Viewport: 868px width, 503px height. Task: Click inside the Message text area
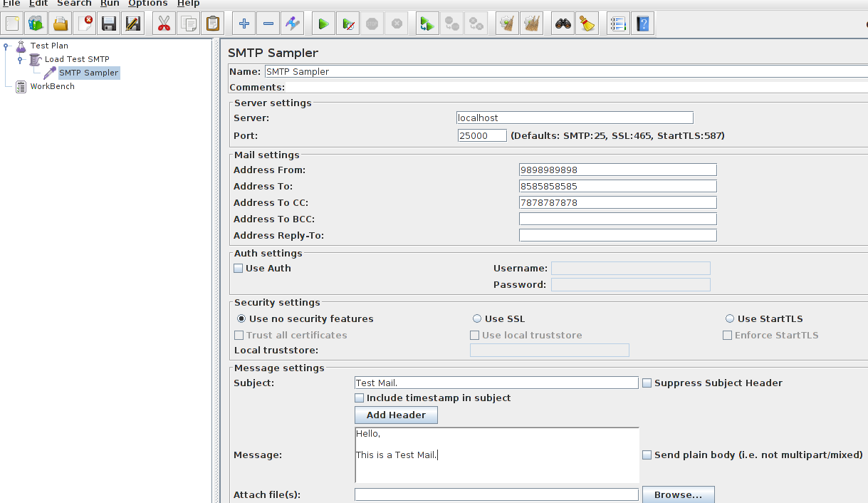(x=497, y=455)
